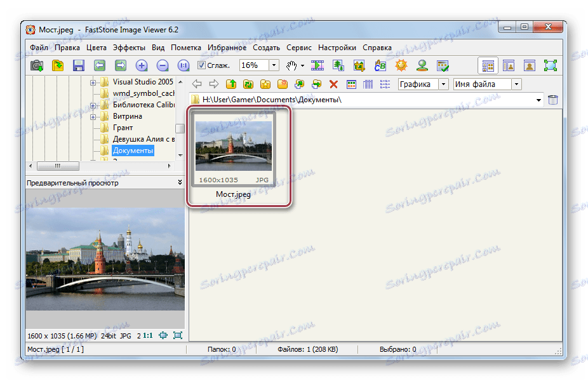Viewport: 588px width, 381px height.
Task: Select the hand pan tool icon
Action: tap(291, 65)
